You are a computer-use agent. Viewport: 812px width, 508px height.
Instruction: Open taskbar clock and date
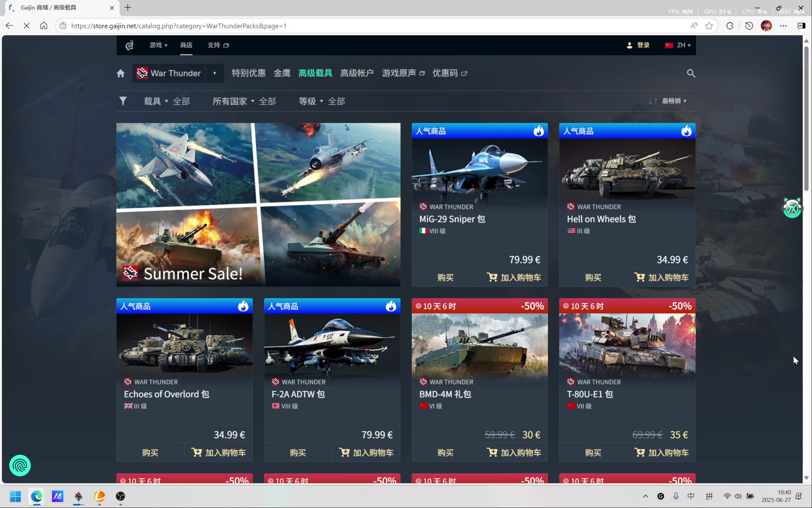pos(776,496)
